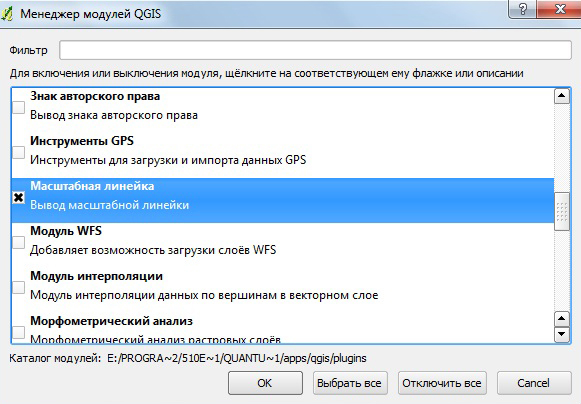
Task: Dismiss dialog with Cancel button
Action: 534,383
